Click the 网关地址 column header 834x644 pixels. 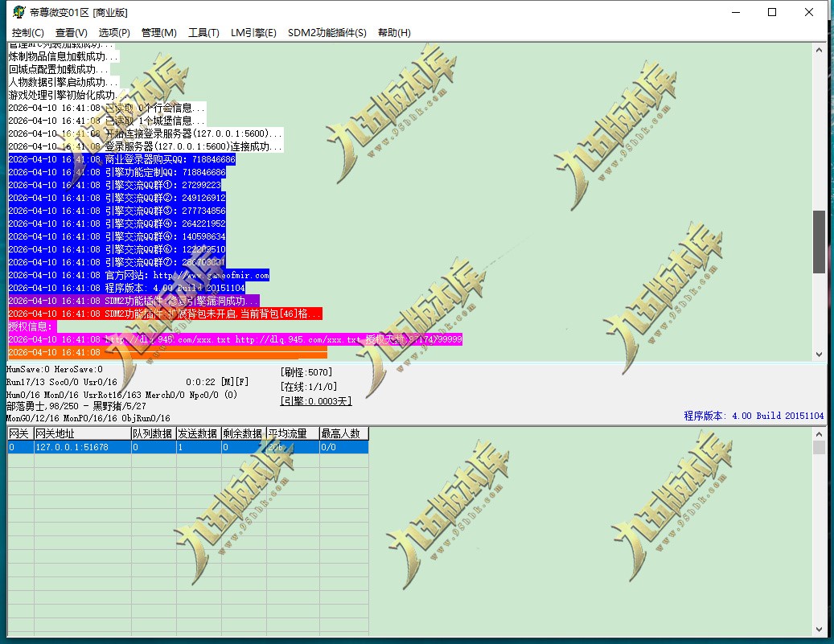pos(83,433)
